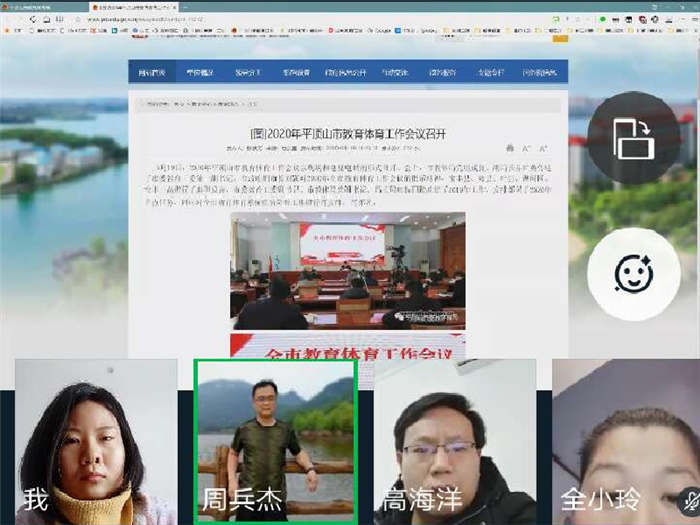The image size is (700, 525).
Task: Select participant 高海洋's video tile
Action: click(x=455, y=442)
